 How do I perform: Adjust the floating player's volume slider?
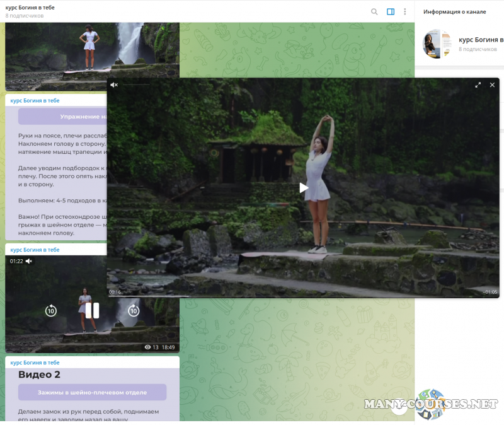pyautogui.click(x=135, y=84)
